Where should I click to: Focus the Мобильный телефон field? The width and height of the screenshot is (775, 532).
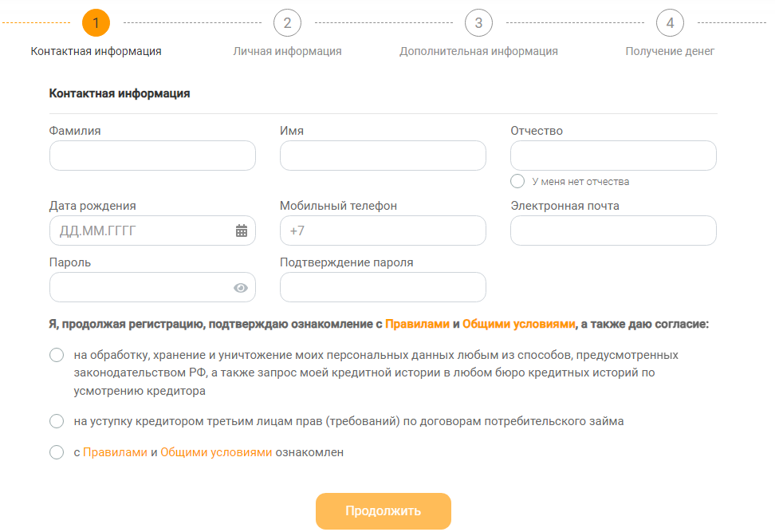point(383,231)
